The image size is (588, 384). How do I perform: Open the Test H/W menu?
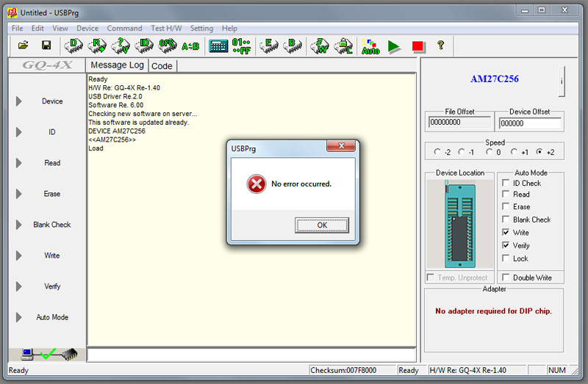coord(166,29)
